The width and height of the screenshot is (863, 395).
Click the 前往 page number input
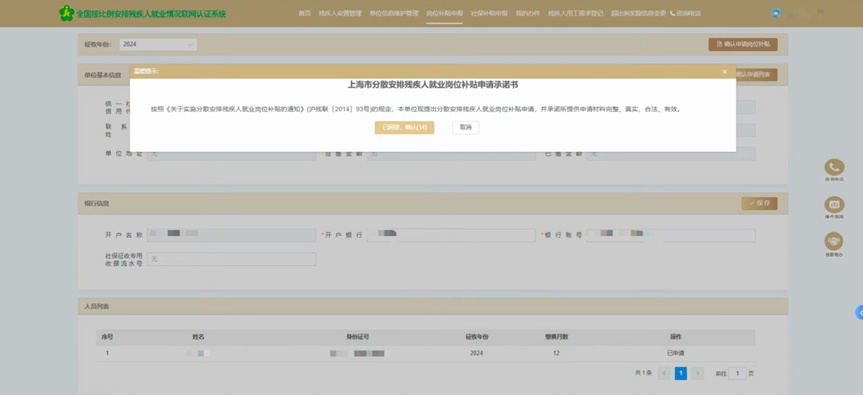click(x=738, y=374)
